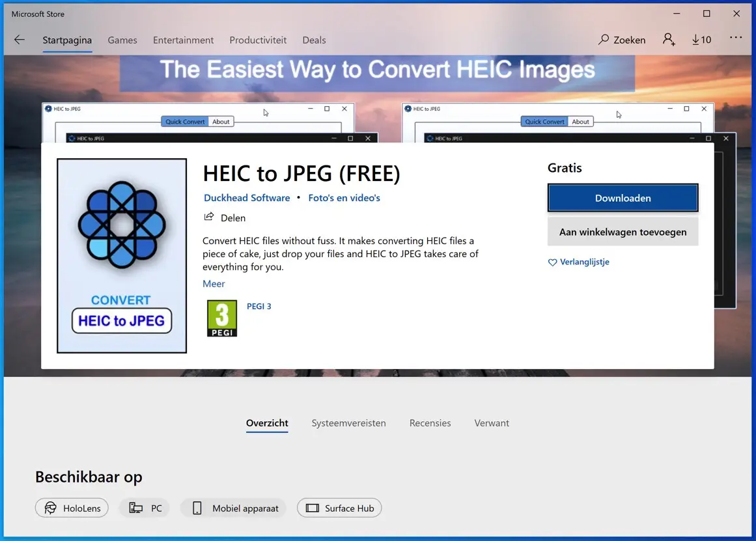Click the Downloaden button

[x=623, y=198]
